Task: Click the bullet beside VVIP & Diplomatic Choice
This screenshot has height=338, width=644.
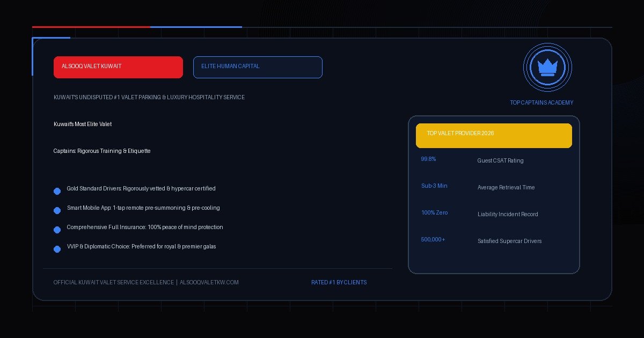Action: click(57, 249)
